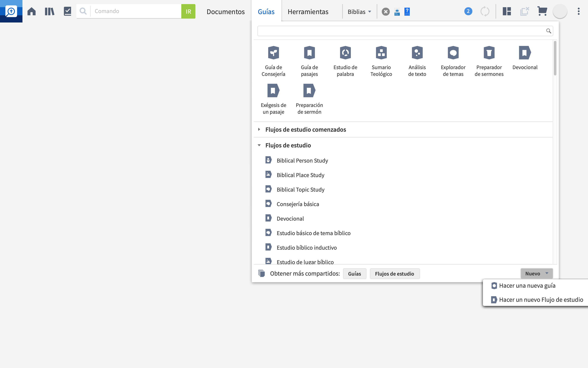Screen dimensions: 588x368
Task: Open the Layouts grid icon
Action: click(507, 11)
